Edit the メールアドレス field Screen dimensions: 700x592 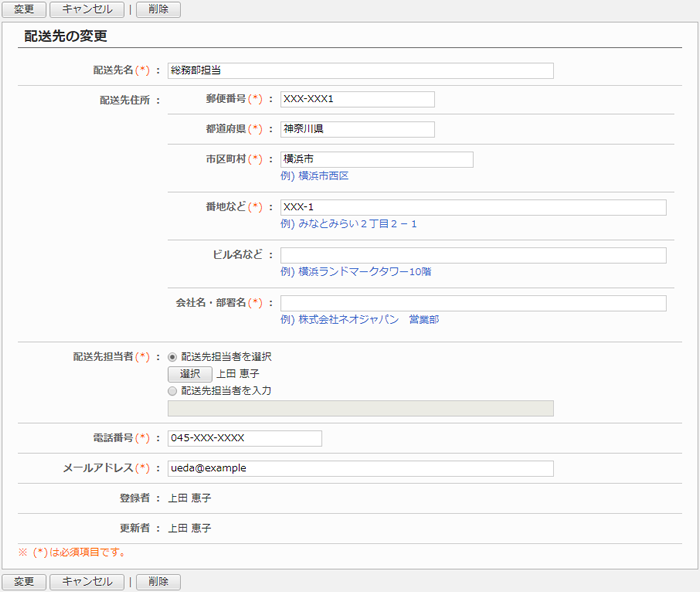pyautogui.click(x=360, y=468)
